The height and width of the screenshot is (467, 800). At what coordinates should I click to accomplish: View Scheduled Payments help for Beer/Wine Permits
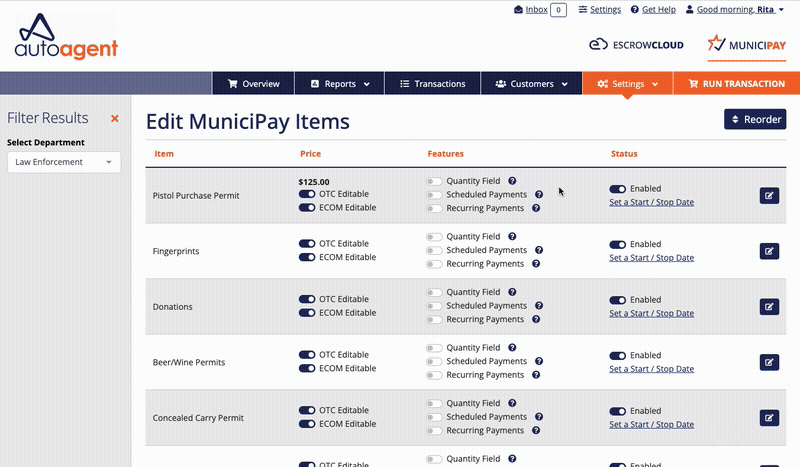539,361
